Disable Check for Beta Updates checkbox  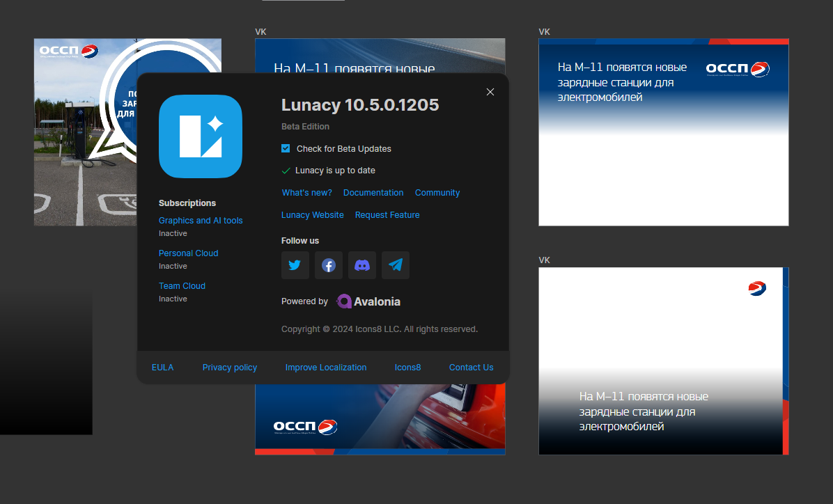(286, 148)
